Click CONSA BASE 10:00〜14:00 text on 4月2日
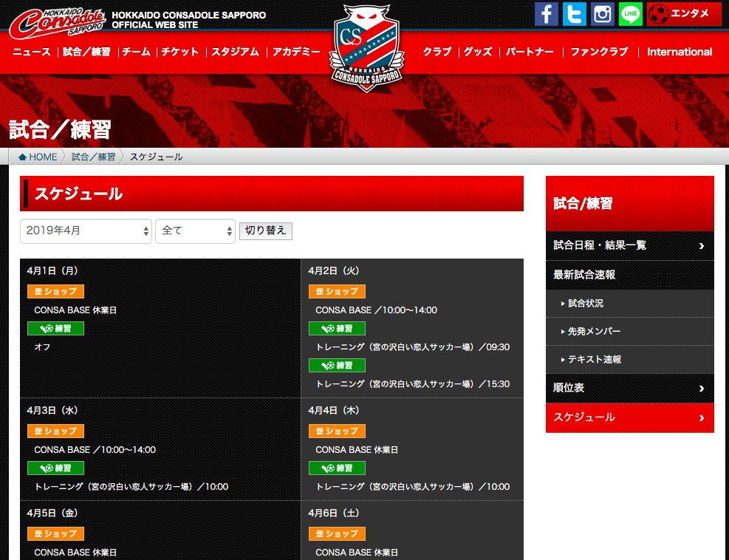 (376, 310)
